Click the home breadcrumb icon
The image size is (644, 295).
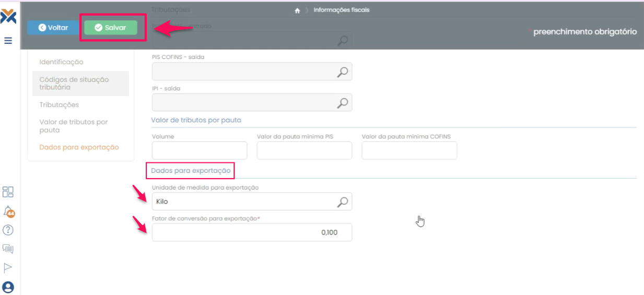pyautogui.click(x=297, y=10)
